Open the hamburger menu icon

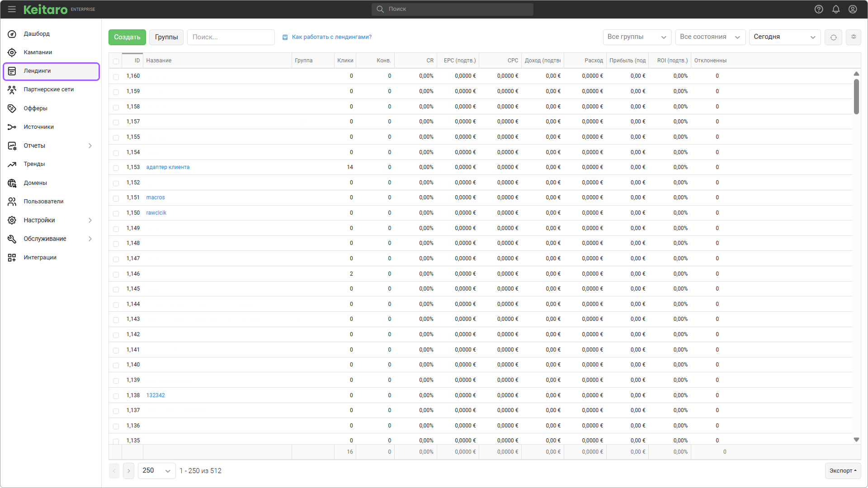[x=12, y=9]
